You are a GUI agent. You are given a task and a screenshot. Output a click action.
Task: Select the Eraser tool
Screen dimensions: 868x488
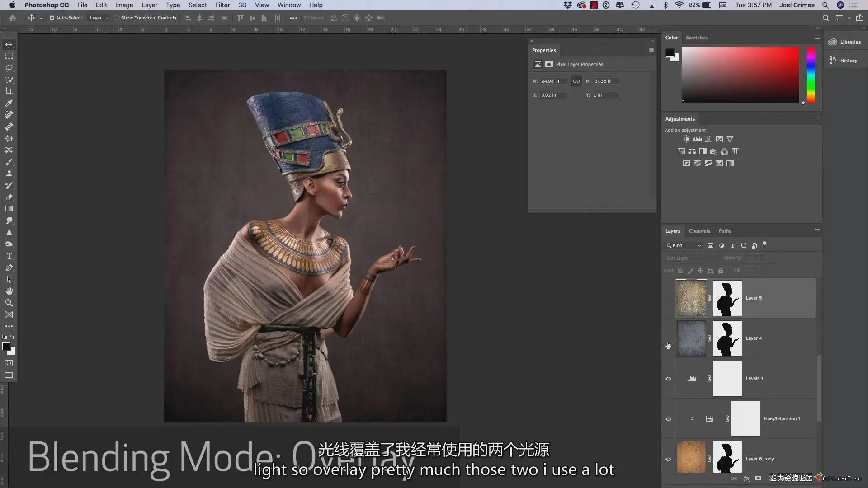[9, 197]
